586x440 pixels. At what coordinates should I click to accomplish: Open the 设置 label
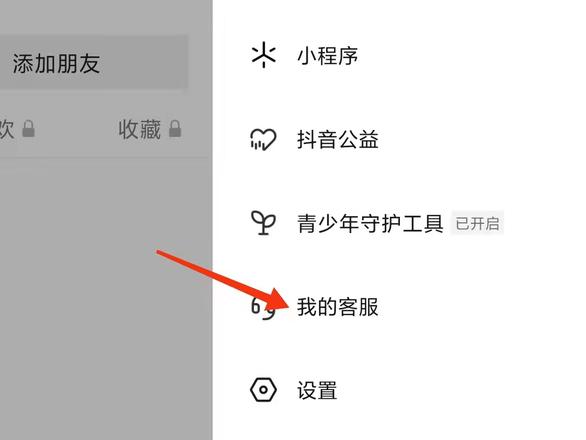[317, 390]
